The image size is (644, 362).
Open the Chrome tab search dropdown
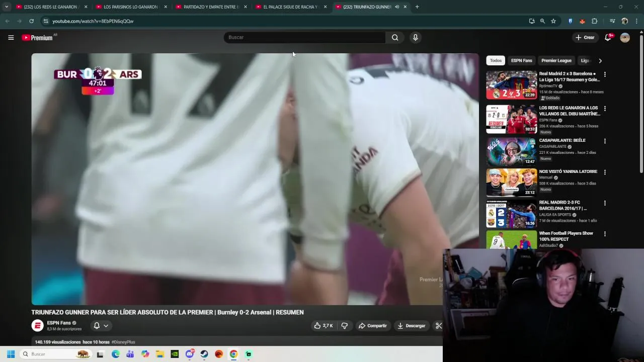click(7, 7)
